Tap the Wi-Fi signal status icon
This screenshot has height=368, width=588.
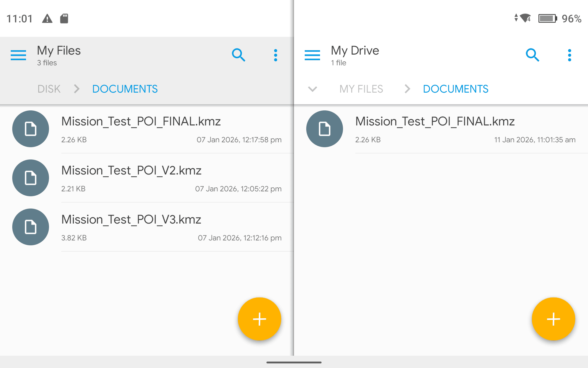pyautogui.click(x=525, y=18)
